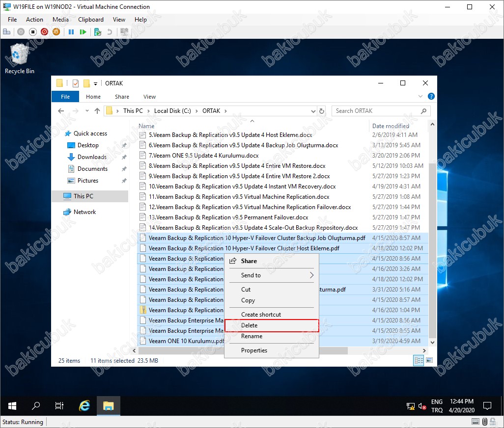Click the VM Checkpoint toolbar icon

[98, 32]
